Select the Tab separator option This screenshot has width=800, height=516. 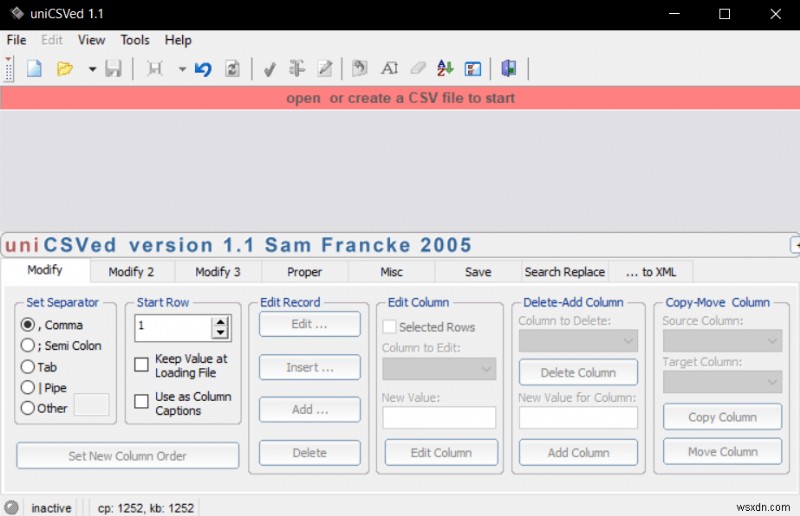click(x=28, y=366)
